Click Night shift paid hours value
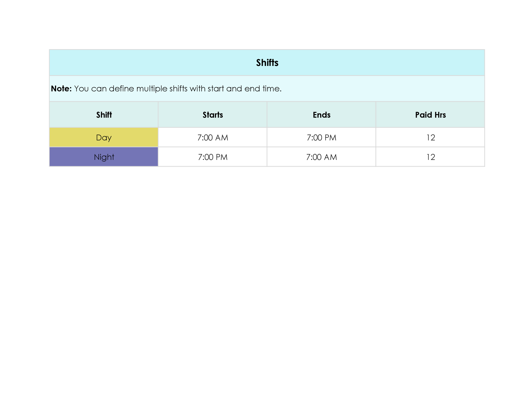 pos(430,157)
